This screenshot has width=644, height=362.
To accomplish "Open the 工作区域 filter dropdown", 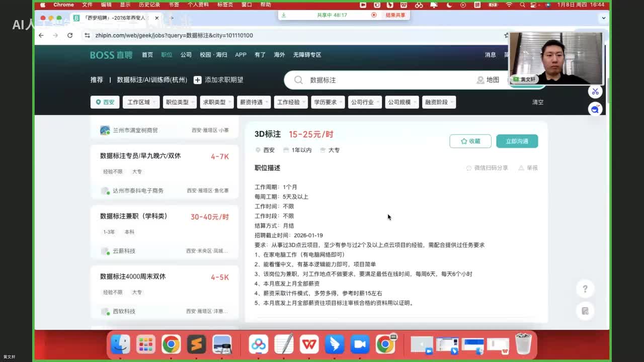I will pos(141,102).
